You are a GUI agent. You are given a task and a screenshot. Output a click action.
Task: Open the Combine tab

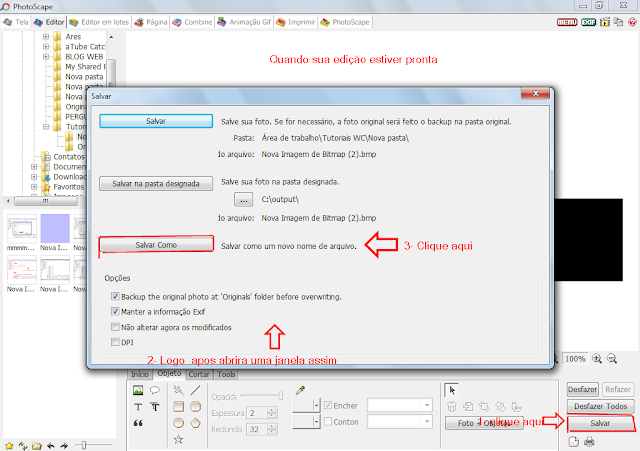tap(192, 22)
